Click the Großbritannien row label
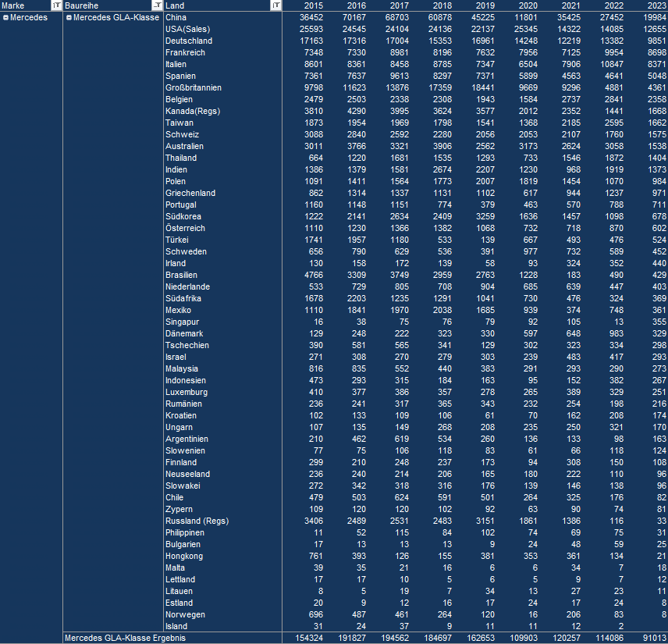 194,87
